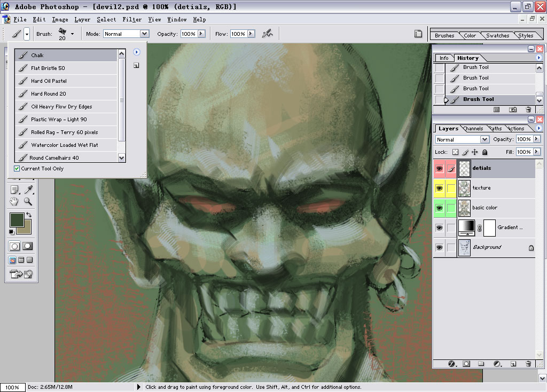Enable airbrush in the options bar
This screenshot has width=547, height=392.
pos(268,34)
